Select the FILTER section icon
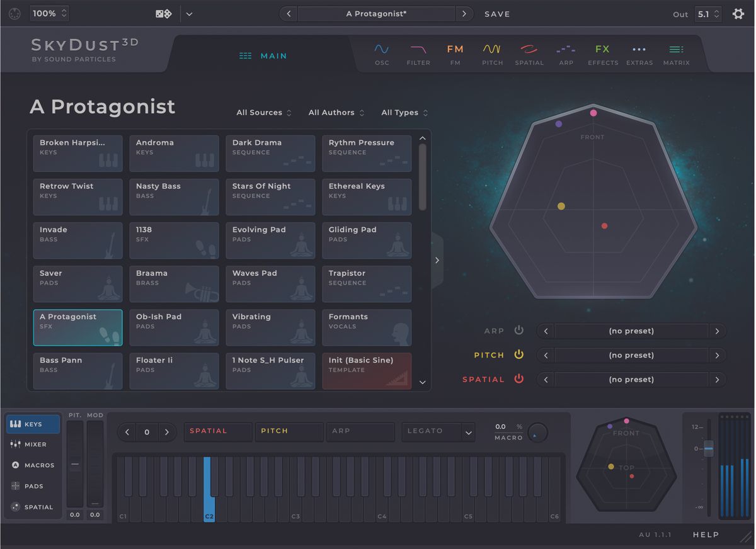The height and width of the screenshot is (549, 756). (418, 54)
